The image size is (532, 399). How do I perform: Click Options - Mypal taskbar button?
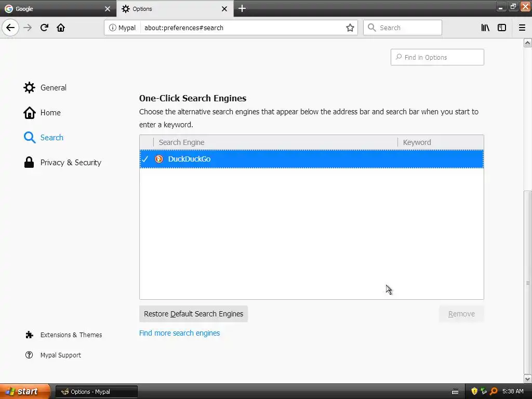click(x=96, y=392)
